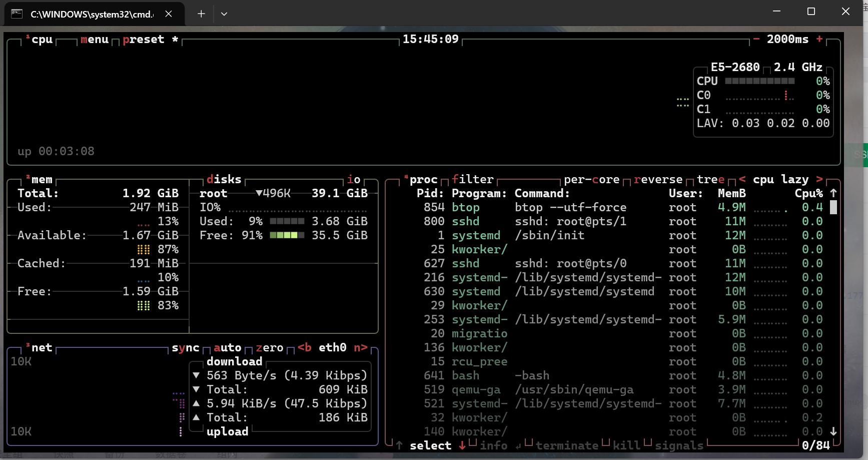Click the MemB column header
The height and width of the screenshot is (460, 868).
(732, 193)
